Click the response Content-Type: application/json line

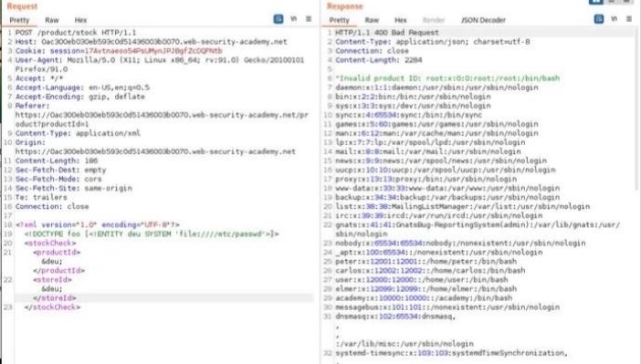pos(433,42)
